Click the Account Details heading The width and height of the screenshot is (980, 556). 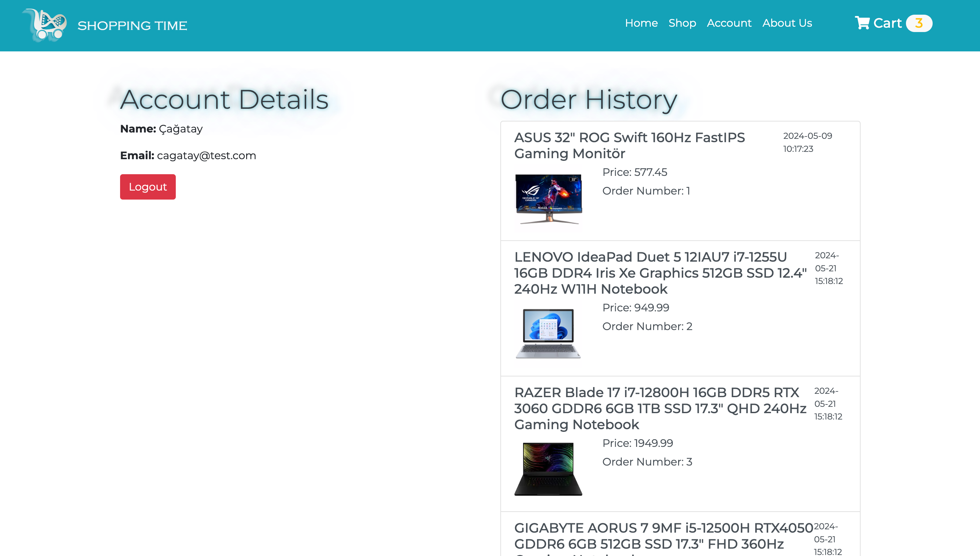tap(224, 99)
